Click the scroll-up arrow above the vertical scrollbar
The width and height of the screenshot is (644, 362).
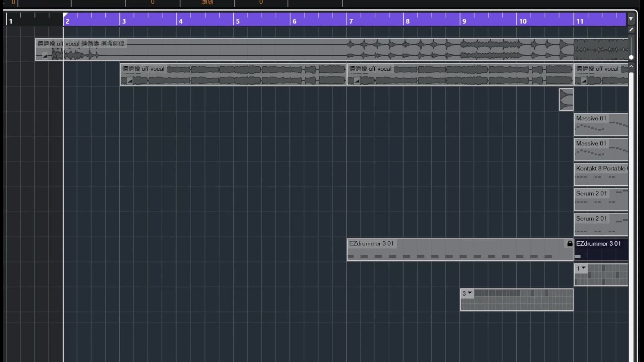(631, 66)
